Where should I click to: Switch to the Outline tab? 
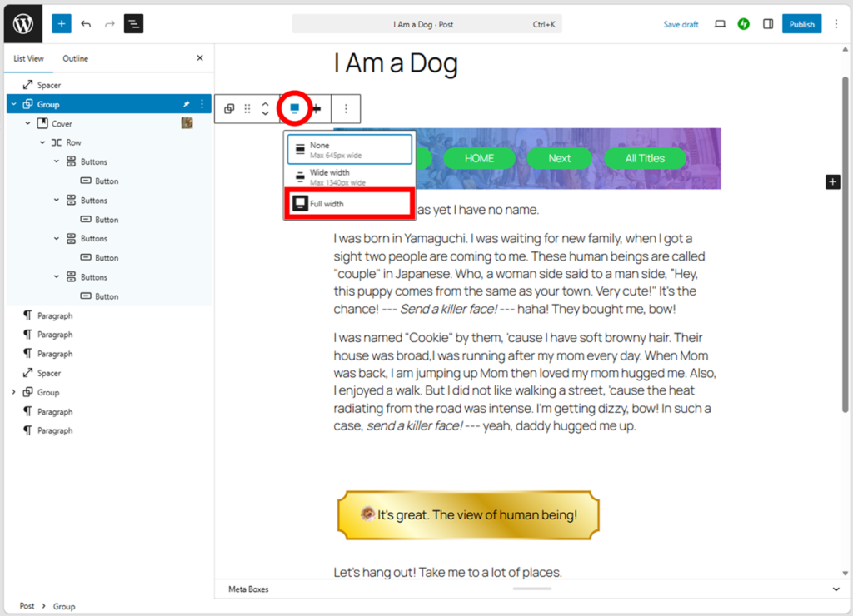pos(75,59)
